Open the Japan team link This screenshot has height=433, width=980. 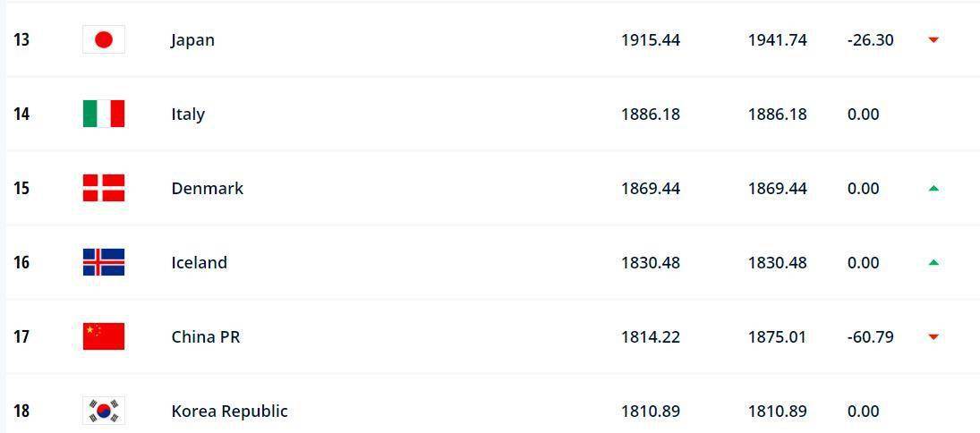click(193, 40)
